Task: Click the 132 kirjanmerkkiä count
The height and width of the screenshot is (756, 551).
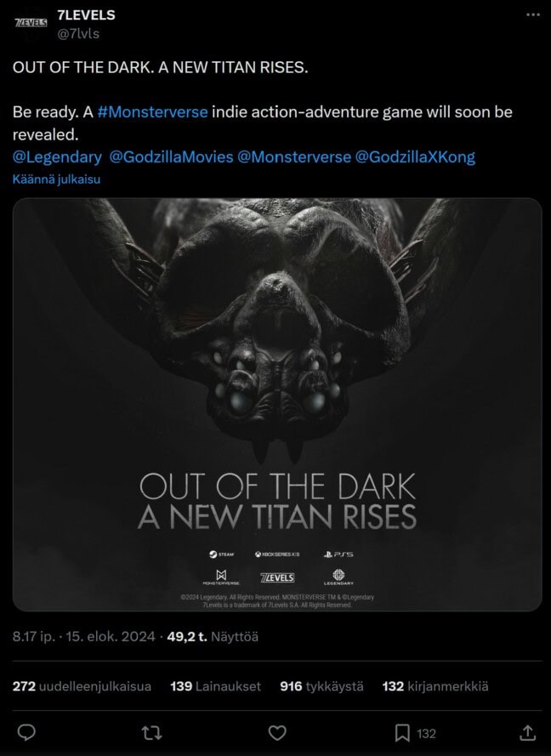Action: (435, 686)
